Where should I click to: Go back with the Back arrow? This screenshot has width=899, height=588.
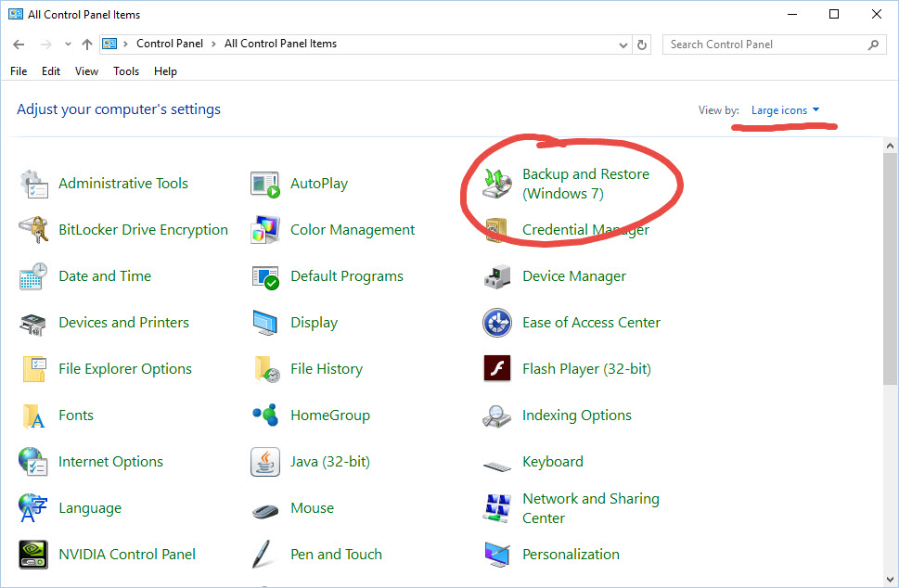(19, 45)
